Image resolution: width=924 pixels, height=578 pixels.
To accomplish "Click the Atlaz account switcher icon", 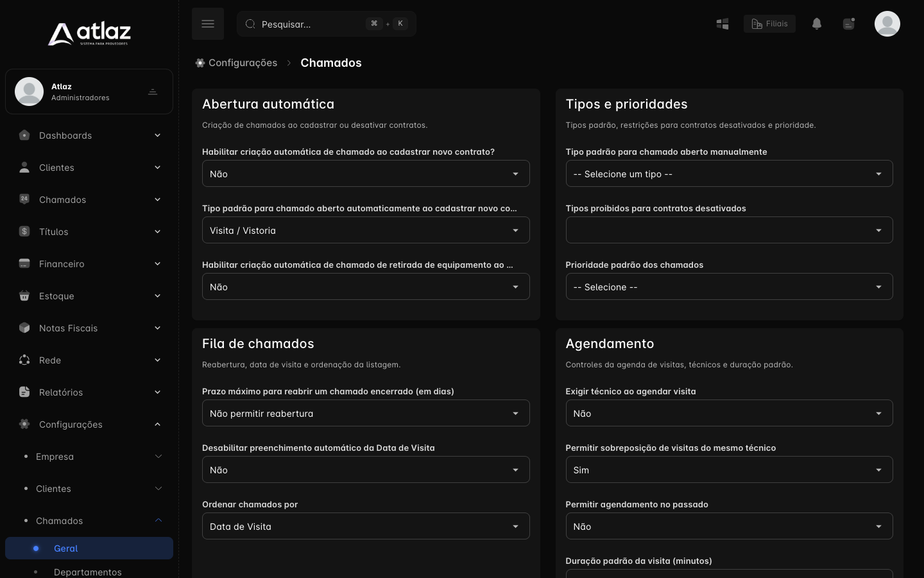I will click(x=153, y=92).
